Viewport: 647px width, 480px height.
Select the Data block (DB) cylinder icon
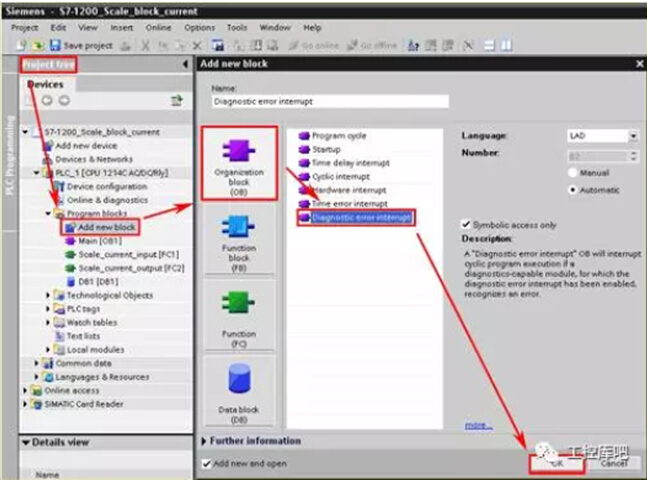[x=238, y=381]
